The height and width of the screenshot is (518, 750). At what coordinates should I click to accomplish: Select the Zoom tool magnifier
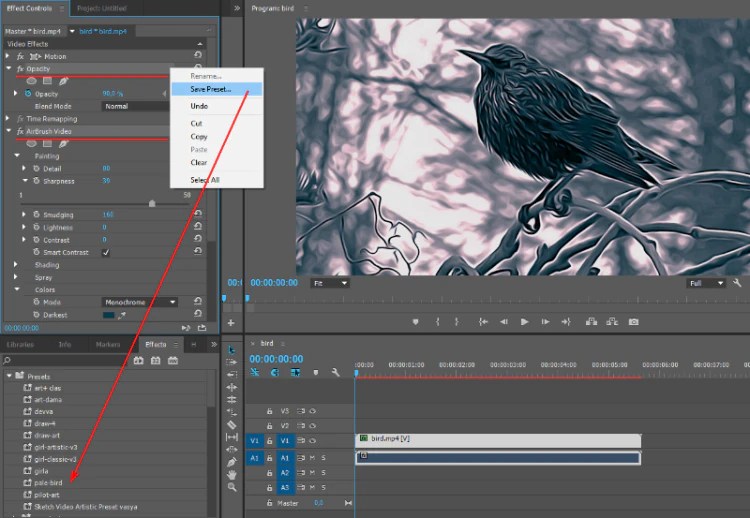[x=232, y=487]
